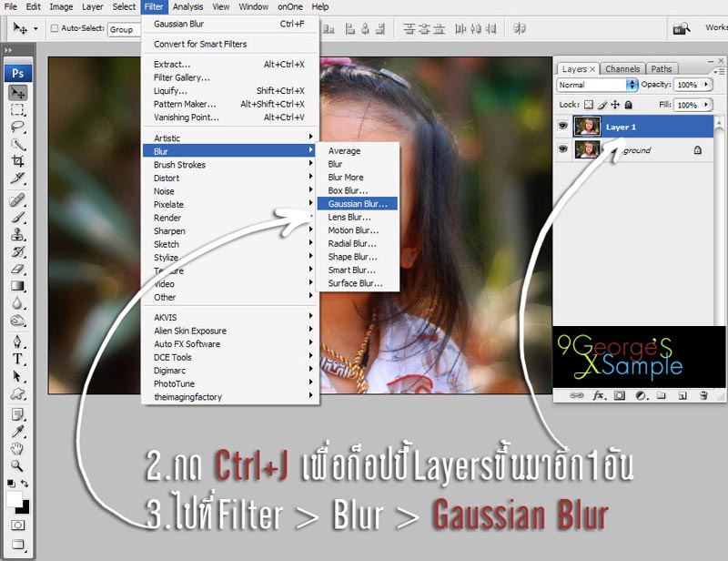Switch to the Paths tab
The height and width of the screenshot is (561, 728).
click(x=662, y=69)
